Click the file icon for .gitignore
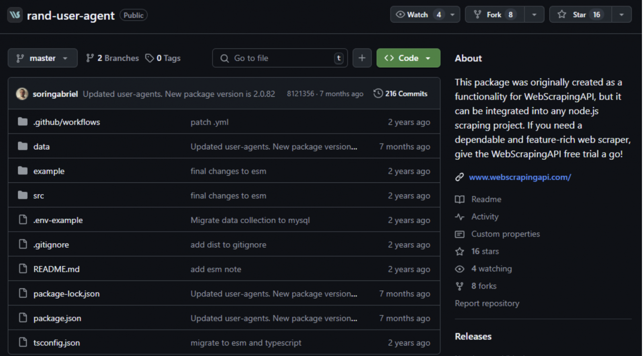 click(x=23, y=244)
